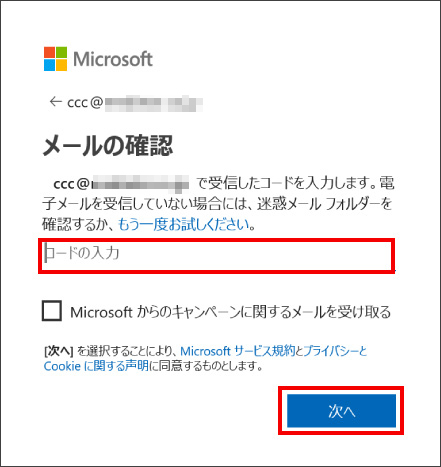Click the yellow square of Microsoft logo
This screenshot has width=441, height=467.
click(x=61, y=65)
